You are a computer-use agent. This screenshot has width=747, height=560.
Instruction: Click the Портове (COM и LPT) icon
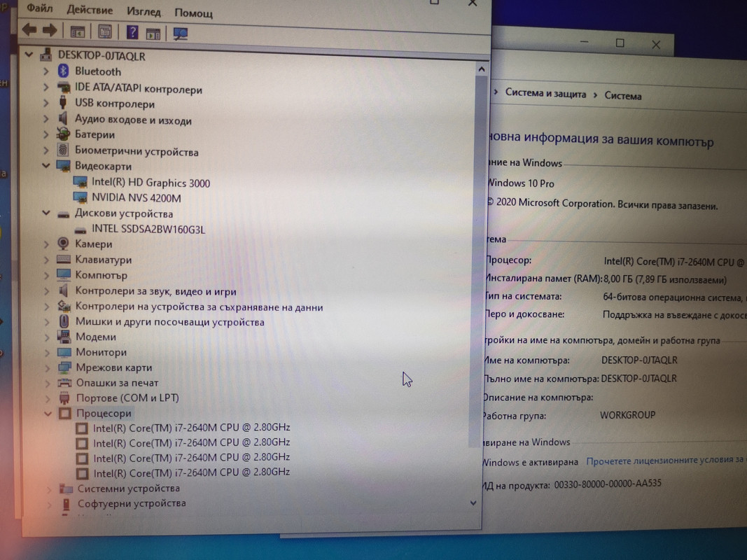coord(64,398)
